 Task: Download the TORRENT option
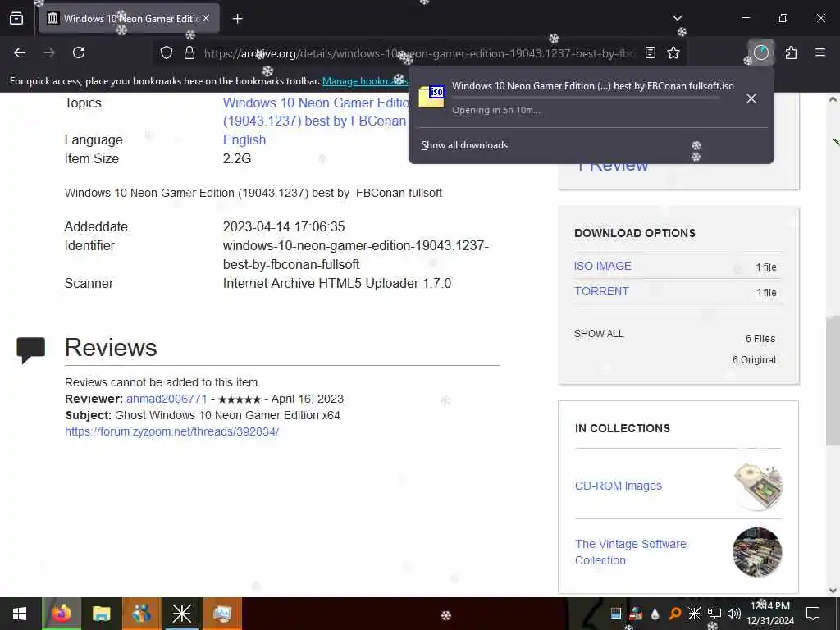(601, 291)
